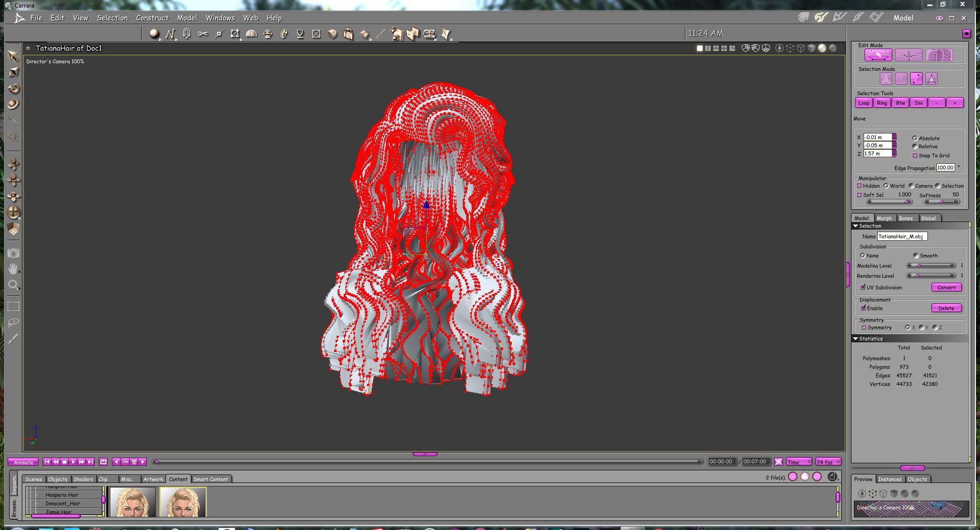Select the second blonde hair content thumbnail
The width and height of the screenshot is (980, 530).
click(x=183, y=502)
